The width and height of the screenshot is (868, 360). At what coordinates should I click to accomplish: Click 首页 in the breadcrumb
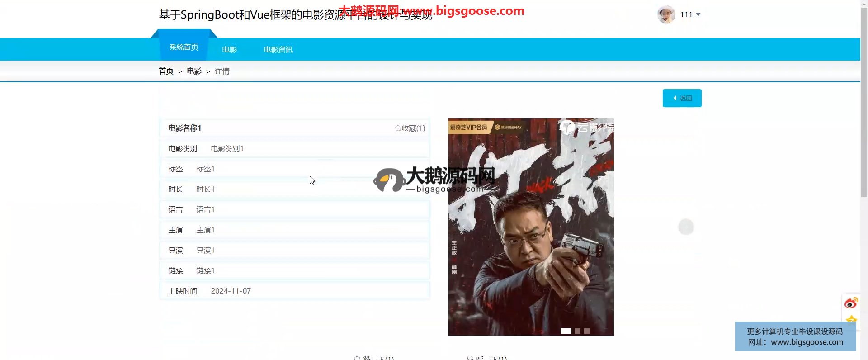click(x=166, y=71)
